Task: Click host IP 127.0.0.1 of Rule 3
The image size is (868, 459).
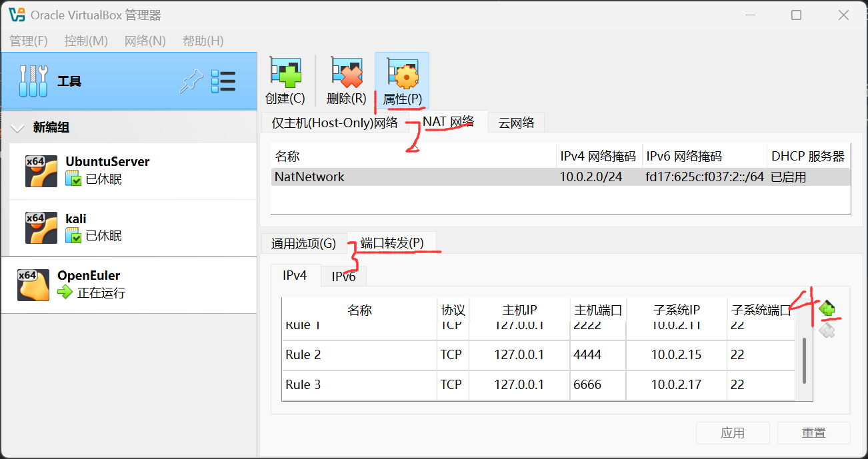Action: (519, 385)
